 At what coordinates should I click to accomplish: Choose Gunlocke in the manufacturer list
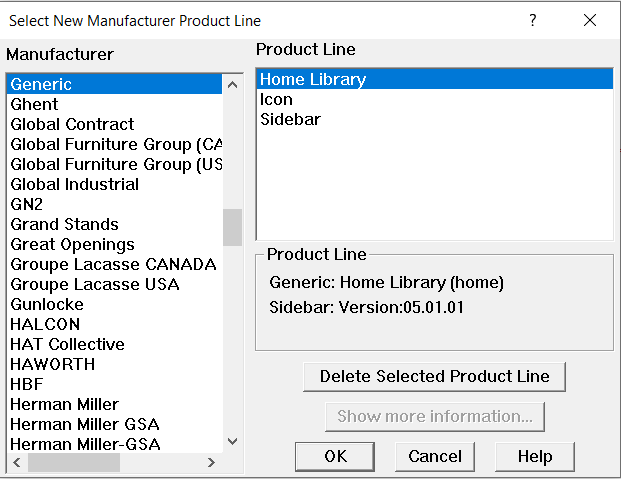point(114,304)
